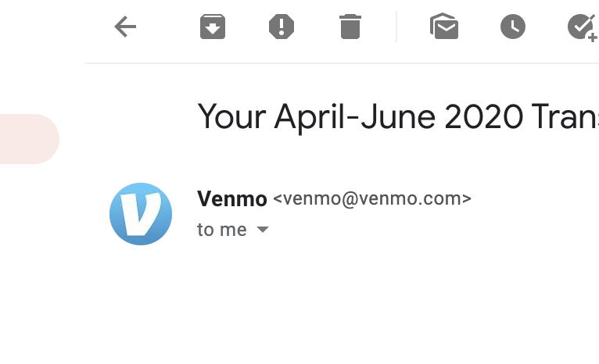This screenshot has width=599, height=364.
Task: Click the venmo@venmo.com email address
Action: (x=372, y=198)
